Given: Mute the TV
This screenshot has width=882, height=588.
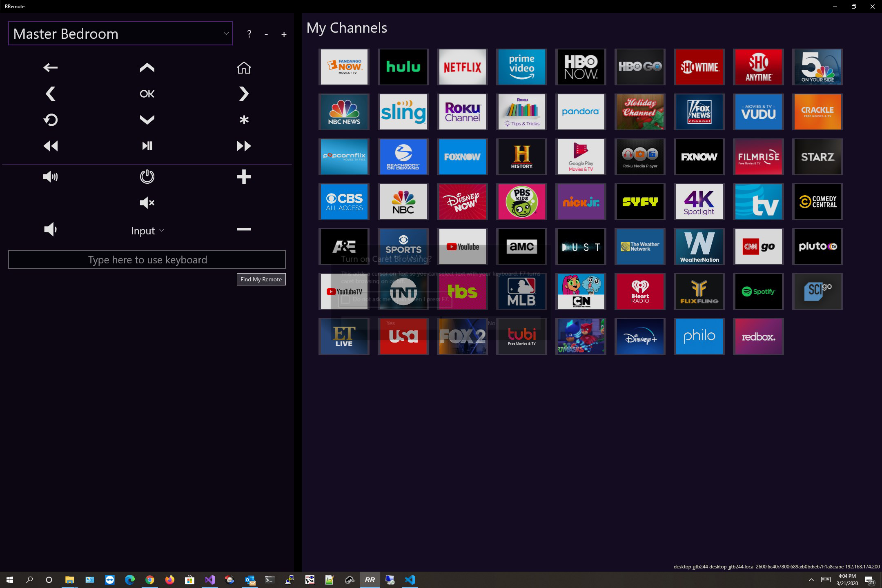Looking at the screenshot, I should (x=147, y=203).
